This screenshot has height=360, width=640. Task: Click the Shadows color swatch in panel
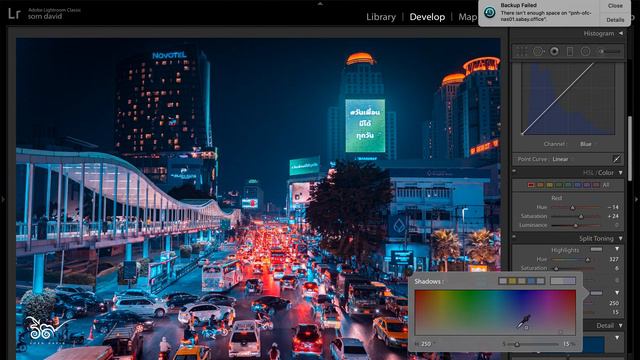tap(596, 293)
